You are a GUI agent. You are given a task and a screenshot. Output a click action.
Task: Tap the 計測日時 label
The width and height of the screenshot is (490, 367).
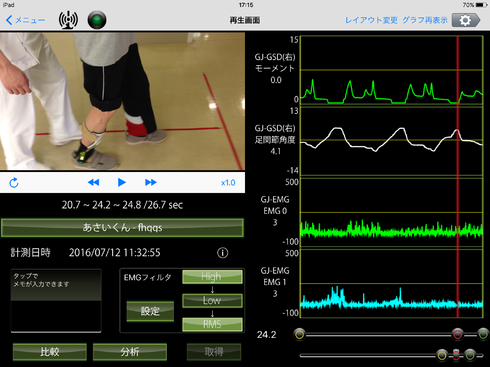click(30, 253)
